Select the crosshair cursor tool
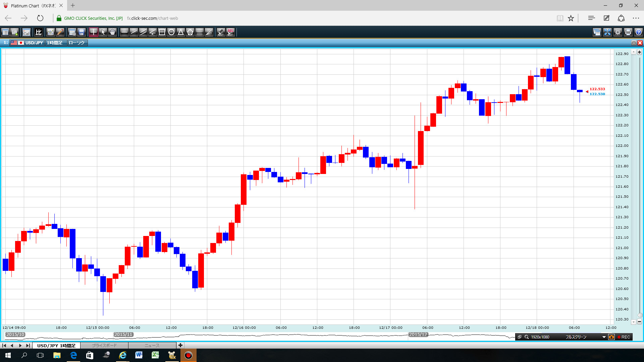The height and width of the screenshot is (362, 644). click(x=93, y=32)
